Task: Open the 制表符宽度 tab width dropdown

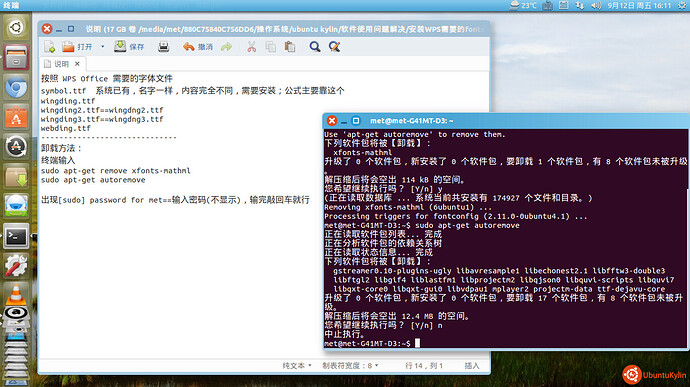Action: click(x=350, y=365)
